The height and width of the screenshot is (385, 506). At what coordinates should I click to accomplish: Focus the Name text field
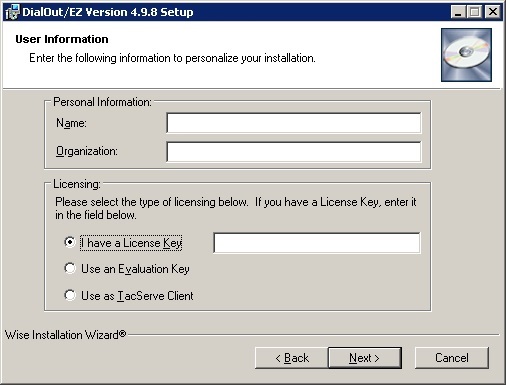tap(294, 123)
